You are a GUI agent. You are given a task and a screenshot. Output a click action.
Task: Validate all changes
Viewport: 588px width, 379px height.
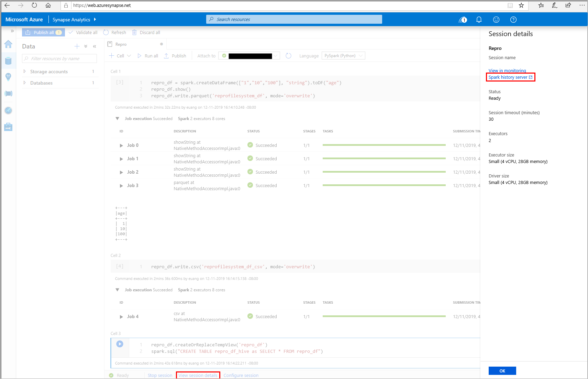tap(83, 32)
